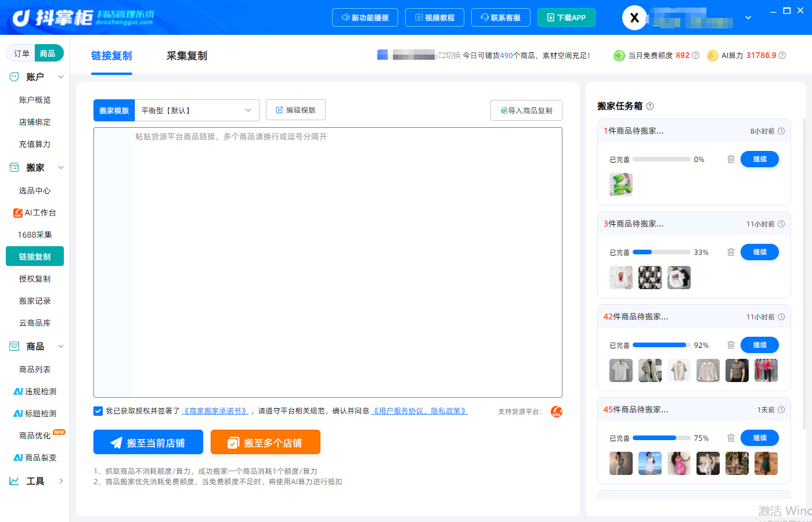Click help icon beside 当月免费额度

pos(695,56)
